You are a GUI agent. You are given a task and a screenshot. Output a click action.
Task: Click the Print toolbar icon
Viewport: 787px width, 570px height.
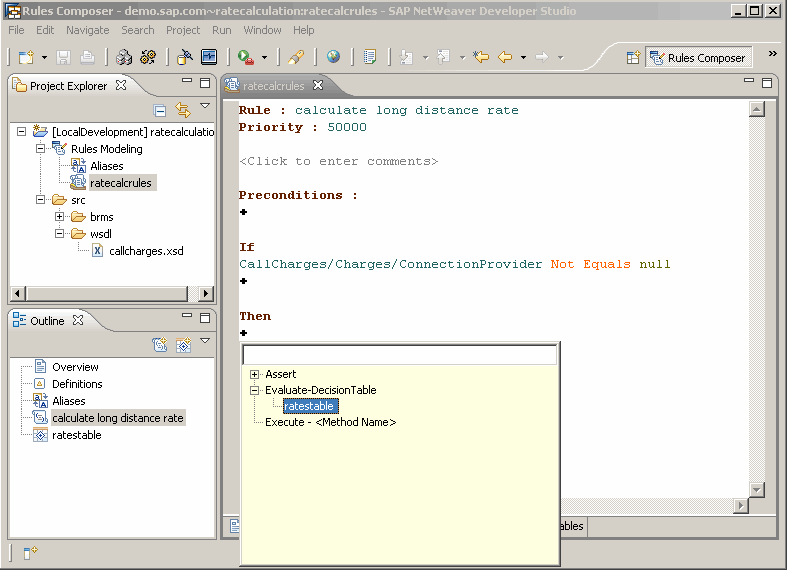[x=87, y=57]
